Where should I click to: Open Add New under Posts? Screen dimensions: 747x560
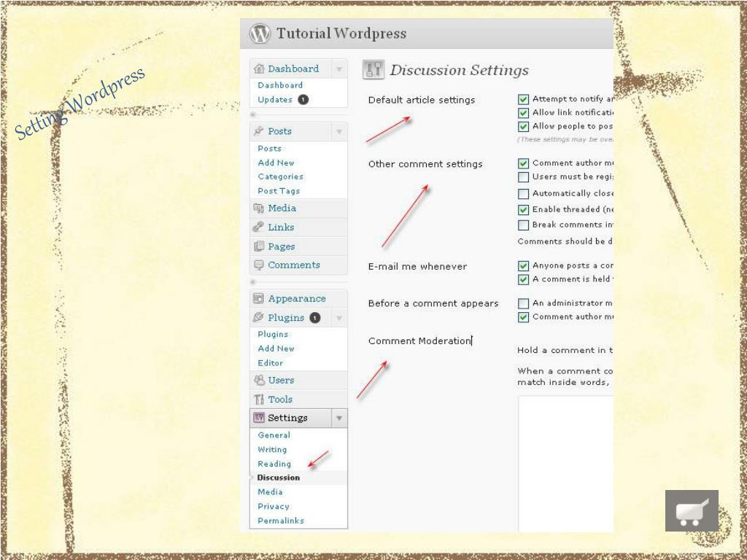[x=276, y=163]
